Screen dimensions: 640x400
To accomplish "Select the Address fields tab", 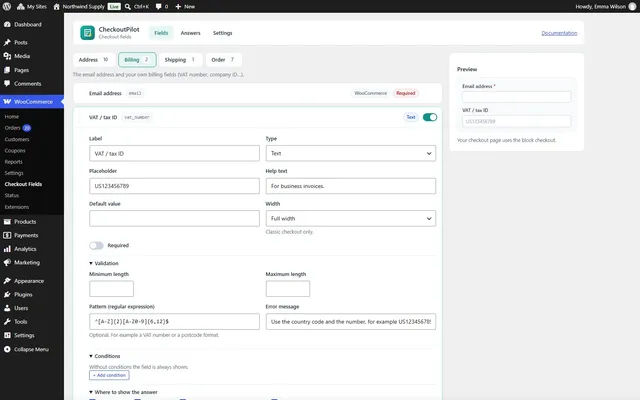I will 94,60.
